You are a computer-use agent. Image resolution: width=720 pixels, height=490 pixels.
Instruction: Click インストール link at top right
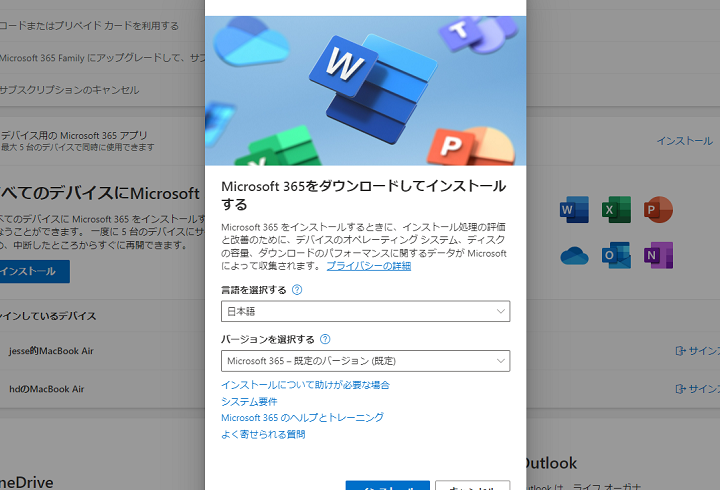click(x=684, y=141)
